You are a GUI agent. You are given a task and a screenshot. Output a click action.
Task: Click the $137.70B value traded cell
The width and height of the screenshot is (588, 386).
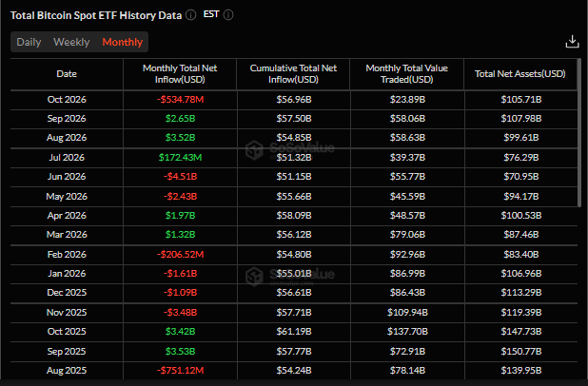(x=407, y=332)
